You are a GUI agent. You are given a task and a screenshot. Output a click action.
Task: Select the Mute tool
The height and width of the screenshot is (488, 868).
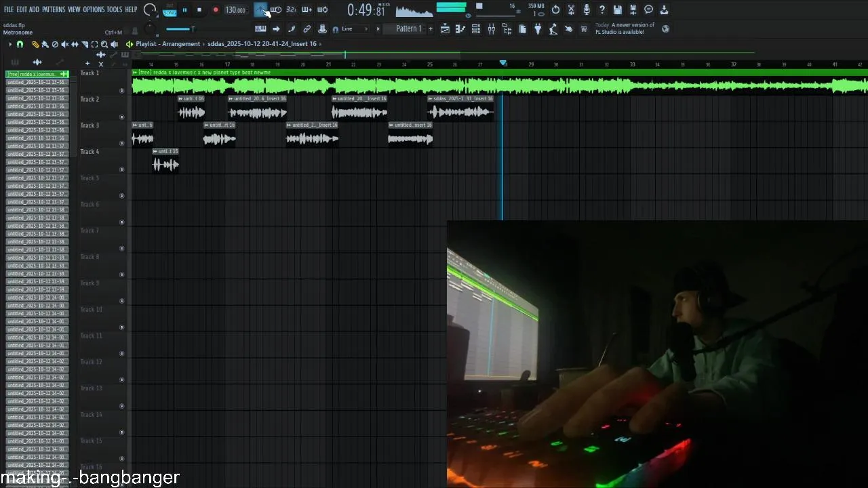pyautogui.click(x=65, y=44)
